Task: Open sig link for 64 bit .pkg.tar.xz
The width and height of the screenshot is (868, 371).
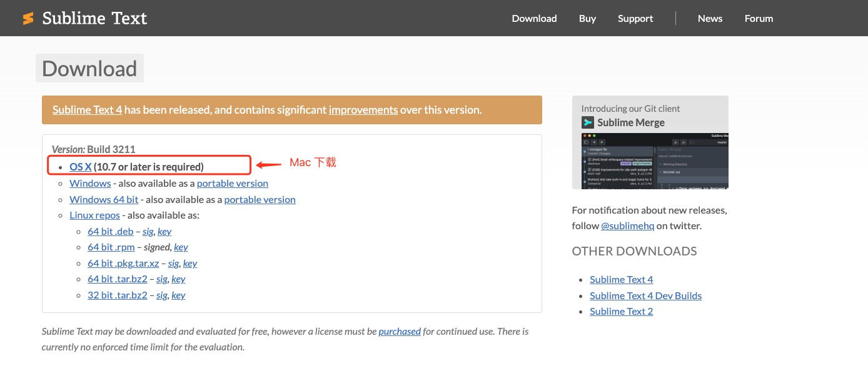Action: coord(173,263)
